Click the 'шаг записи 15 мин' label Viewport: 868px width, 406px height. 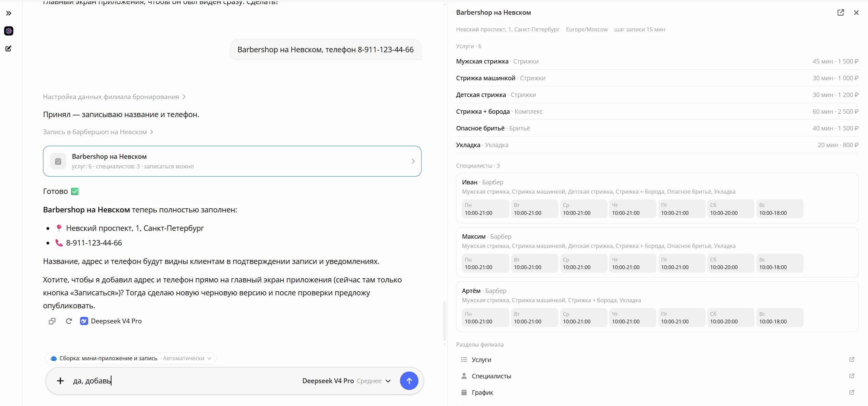pyautogui.click(x=640, y=30)
